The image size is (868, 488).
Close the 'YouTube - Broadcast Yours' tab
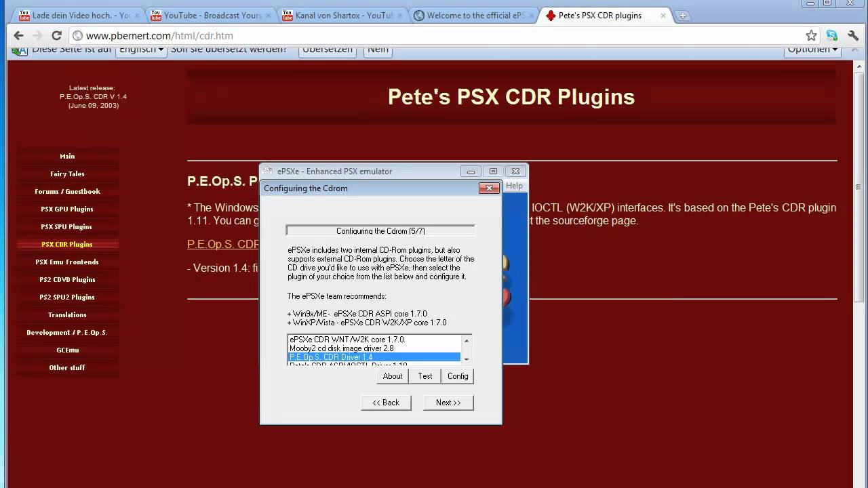[269, 16]
